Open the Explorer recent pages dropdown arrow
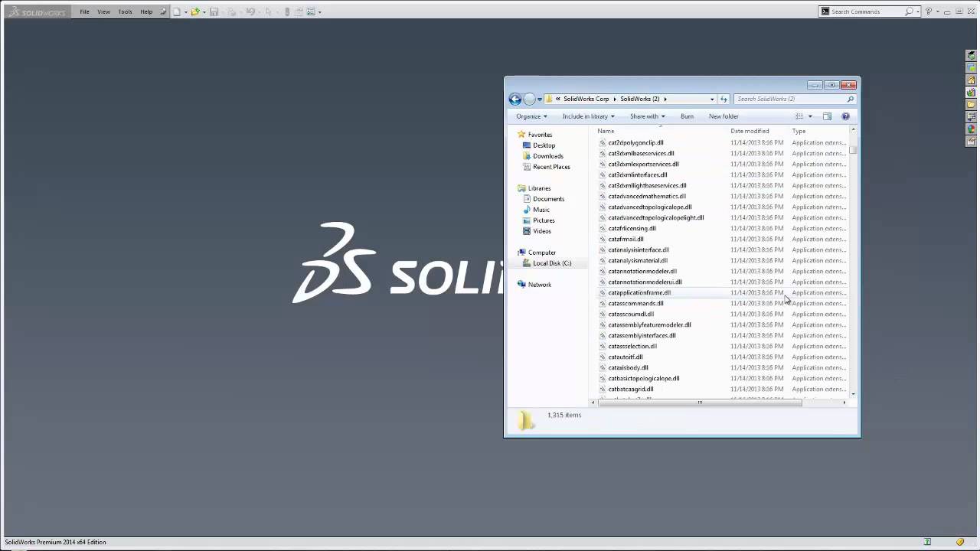The image size is (980, 551). click(540, 99)
